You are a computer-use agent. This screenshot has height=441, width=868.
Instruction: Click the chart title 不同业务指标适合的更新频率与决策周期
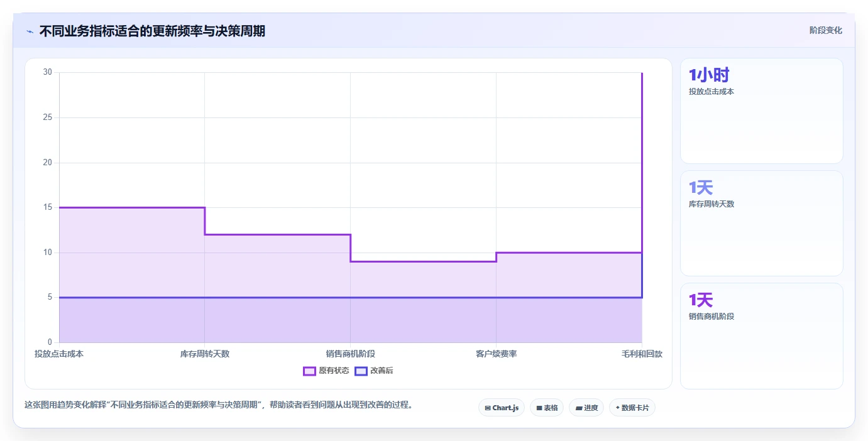152,31
